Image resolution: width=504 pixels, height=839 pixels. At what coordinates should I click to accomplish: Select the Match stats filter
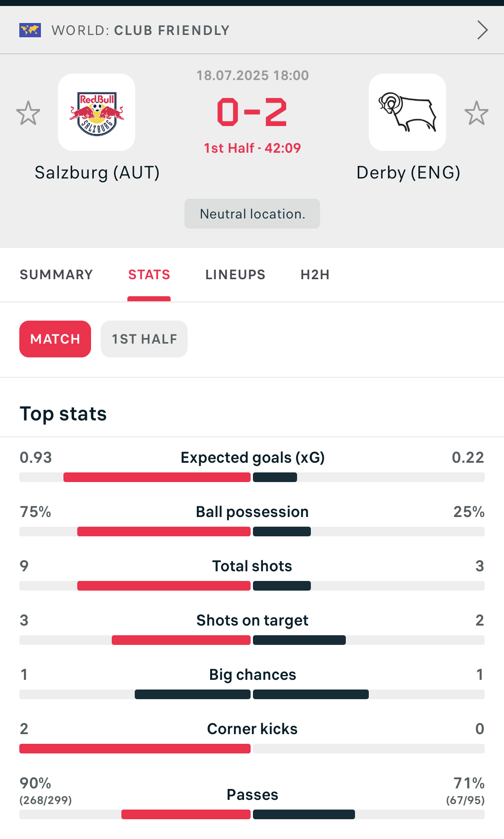[x=55, y=339]
